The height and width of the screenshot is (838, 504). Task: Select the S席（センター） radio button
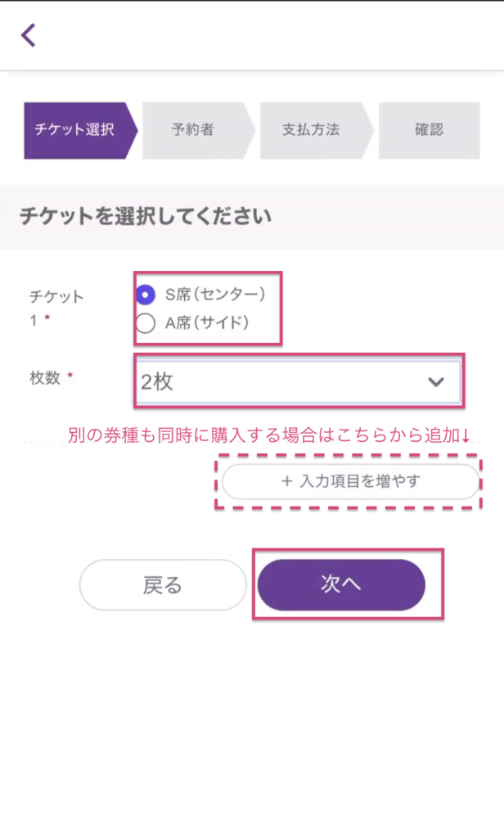(x=146, y=295)
